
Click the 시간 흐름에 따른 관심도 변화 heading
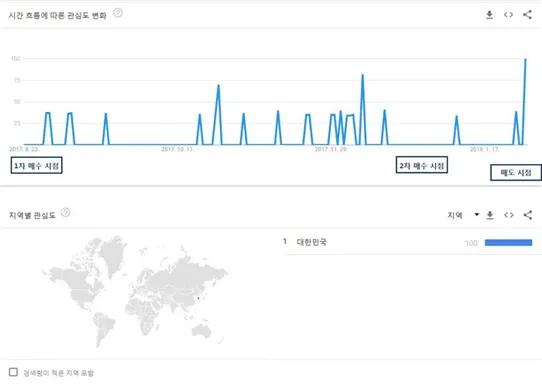pyautogui.click(x=57, y=16)
